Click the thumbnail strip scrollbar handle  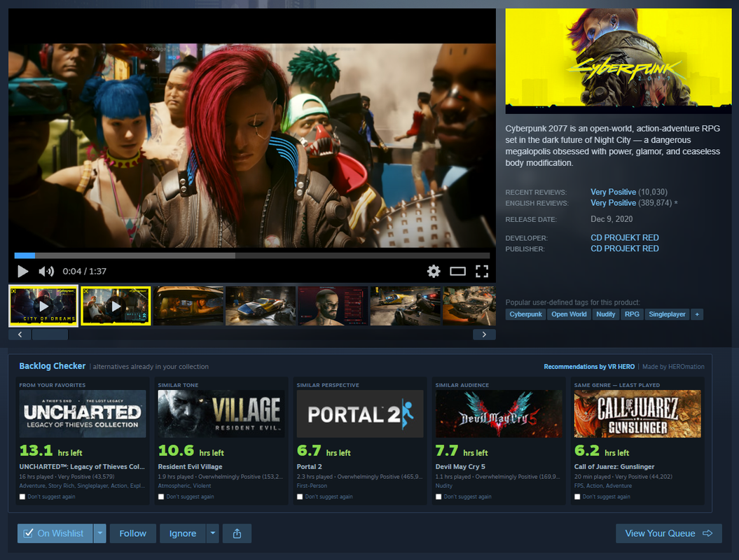50,335
